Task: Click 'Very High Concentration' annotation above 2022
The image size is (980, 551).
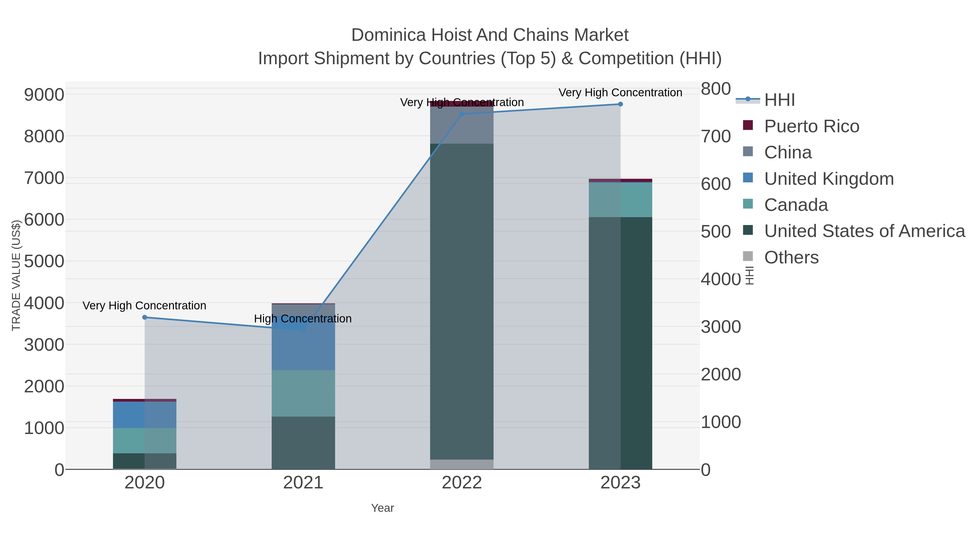Action: (462, 103)
